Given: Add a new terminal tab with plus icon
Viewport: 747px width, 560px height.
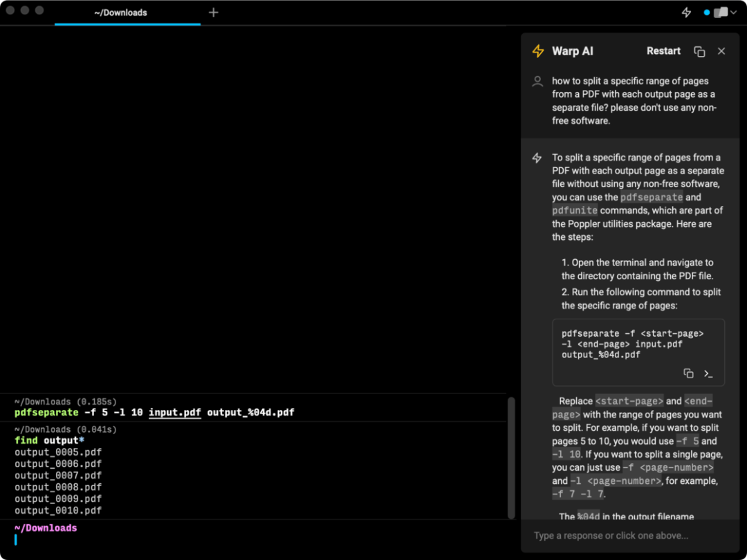Looking at the screenshot, I should pyautogui.click(x=214, y=13).
